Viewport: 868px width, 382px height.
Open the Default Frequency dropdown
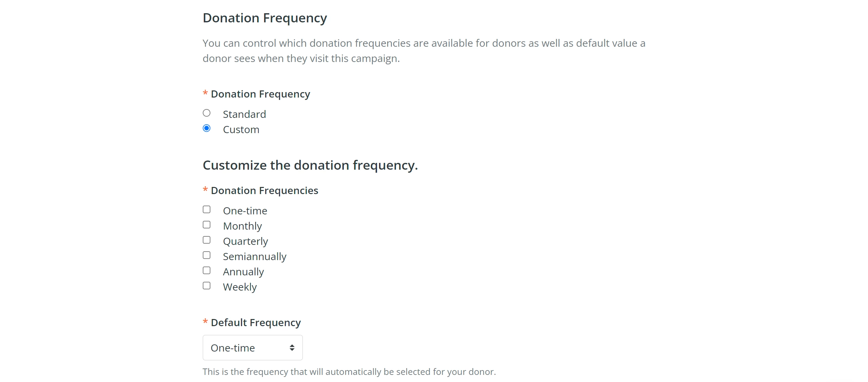tap(252, 347)
